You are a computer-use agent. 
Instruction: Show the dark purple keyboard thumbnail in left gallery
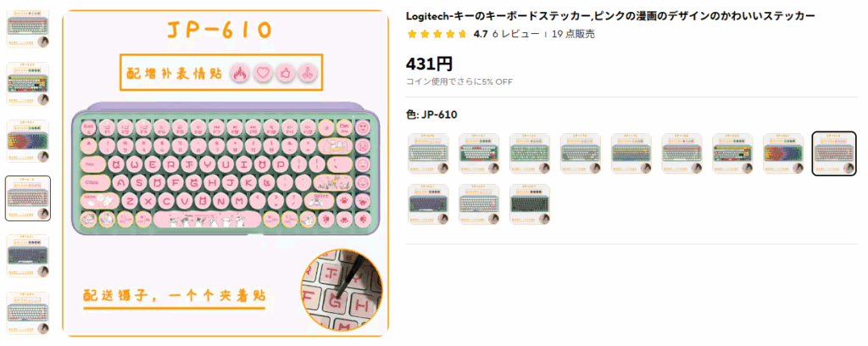click(x=28, y=256)
